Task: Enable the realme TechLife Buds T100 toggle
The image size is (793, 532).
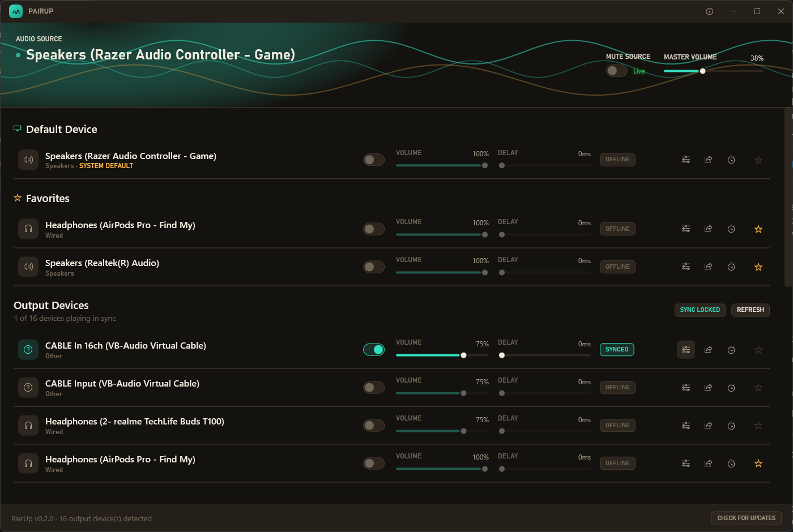Action: [374, 426]
